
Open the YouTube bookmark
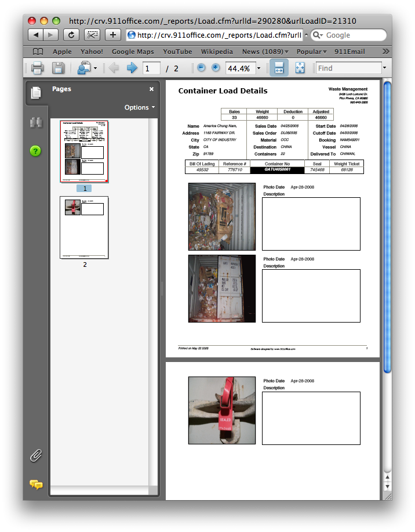pyautogui.click(x=177, y=52)
